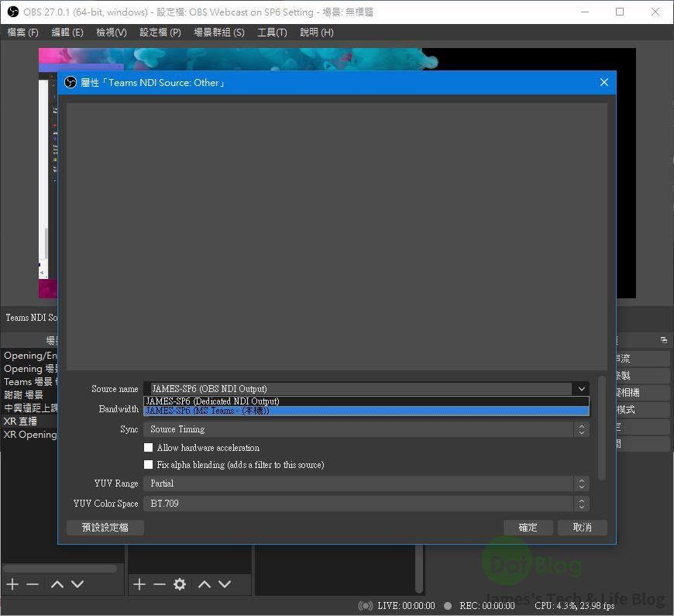Expand the YUV Color Space BT.709 dropdown
The image size is (674, 616).
coord(366,504)
